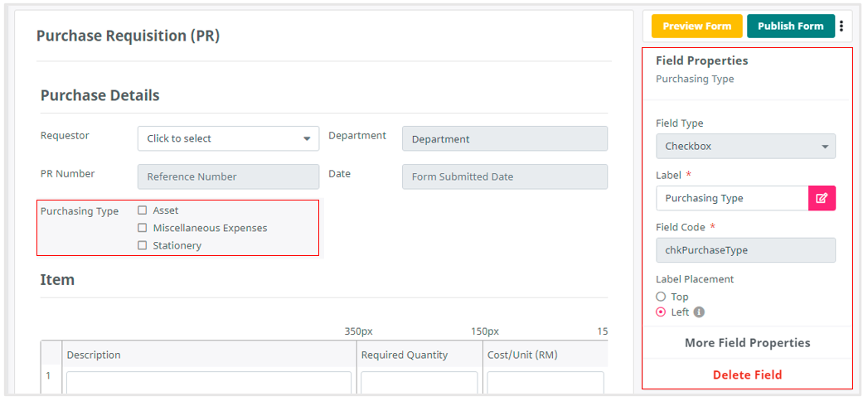Click the Field Code input chkPurchaseType
Screen dimensions: 868x401
click(745, 250)
